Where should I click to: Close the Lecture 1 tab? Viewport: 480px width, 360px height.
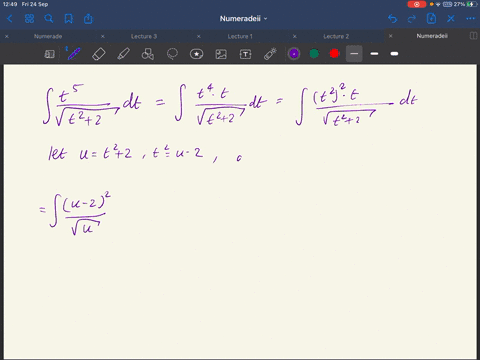(x=199, y=36)
